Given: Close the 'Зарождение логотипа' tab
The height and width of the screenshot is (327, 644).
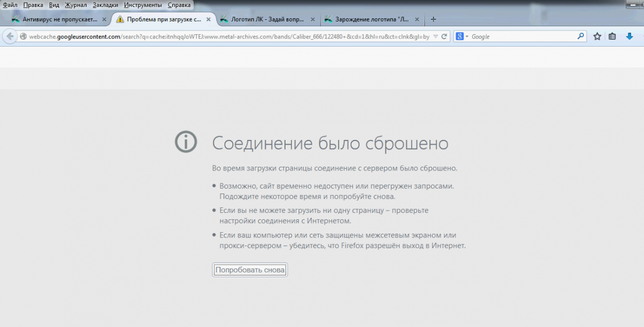Looking at the screenshot, I should [x=417, y=19].
